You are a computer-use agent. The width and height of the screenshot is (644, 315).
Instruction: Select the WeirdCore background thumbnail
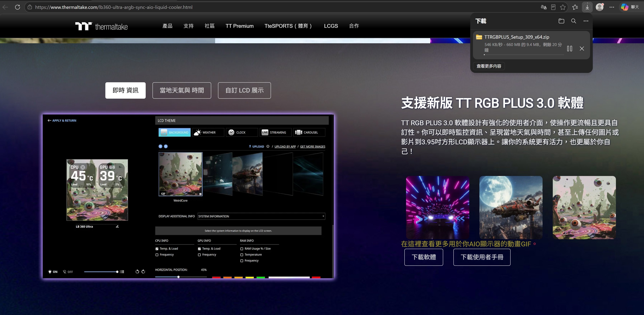pos(181,174)
